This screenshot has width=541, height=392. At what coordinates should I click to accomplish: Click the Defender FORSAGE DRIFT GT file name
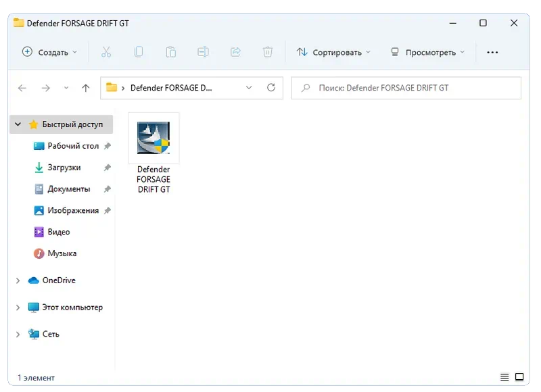tap(154, 179)
